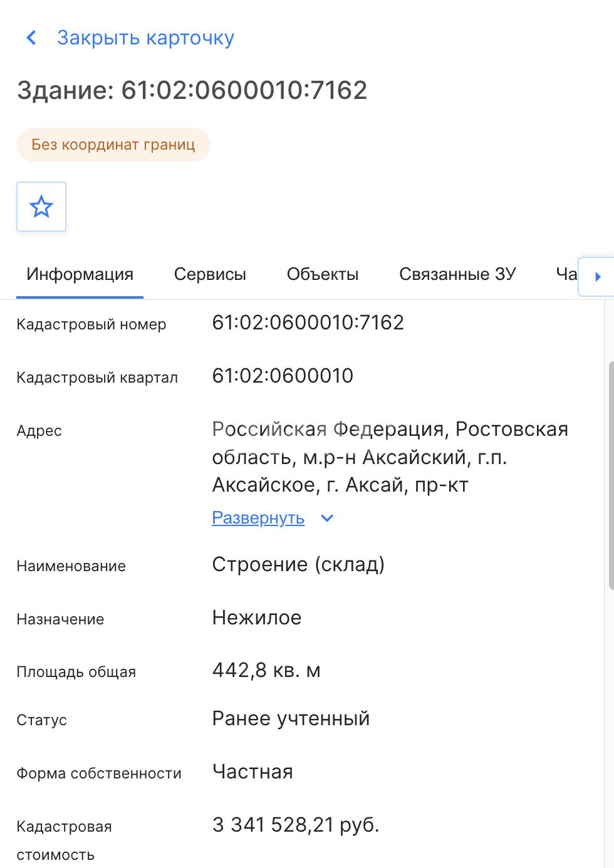Click the Закрыть карточку link
Screen dimensions: 614x868
(x=145, y=38)
